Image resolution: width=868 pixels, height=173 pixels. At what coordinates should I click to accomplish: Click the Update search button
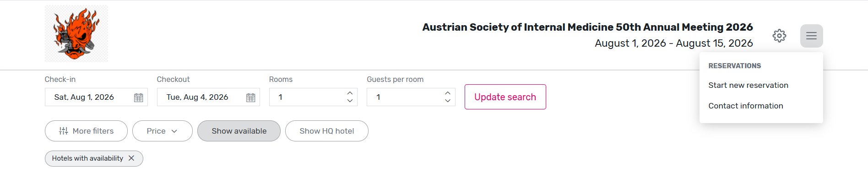pos(505,97)
